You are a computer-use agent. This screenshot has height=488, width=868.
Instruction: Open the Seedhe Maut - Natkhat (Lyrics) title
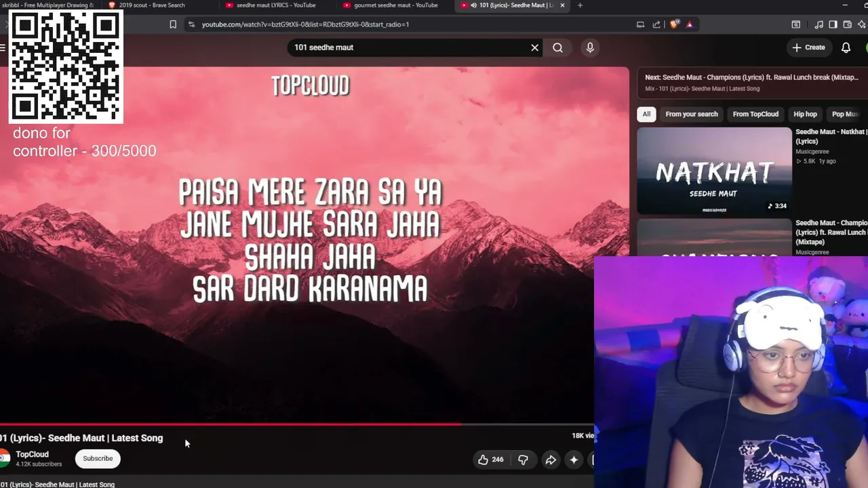coord(831,136)
